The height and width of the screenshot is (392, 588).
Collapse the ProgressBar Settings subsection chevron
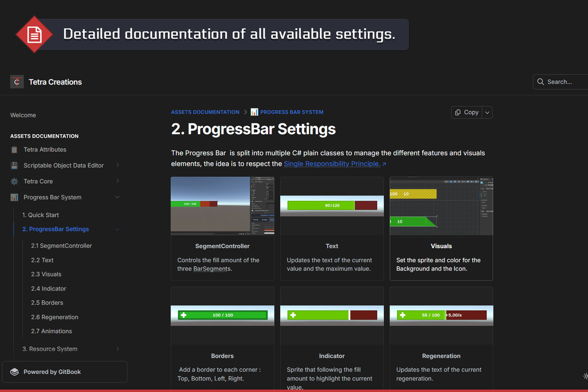point(118,229)
